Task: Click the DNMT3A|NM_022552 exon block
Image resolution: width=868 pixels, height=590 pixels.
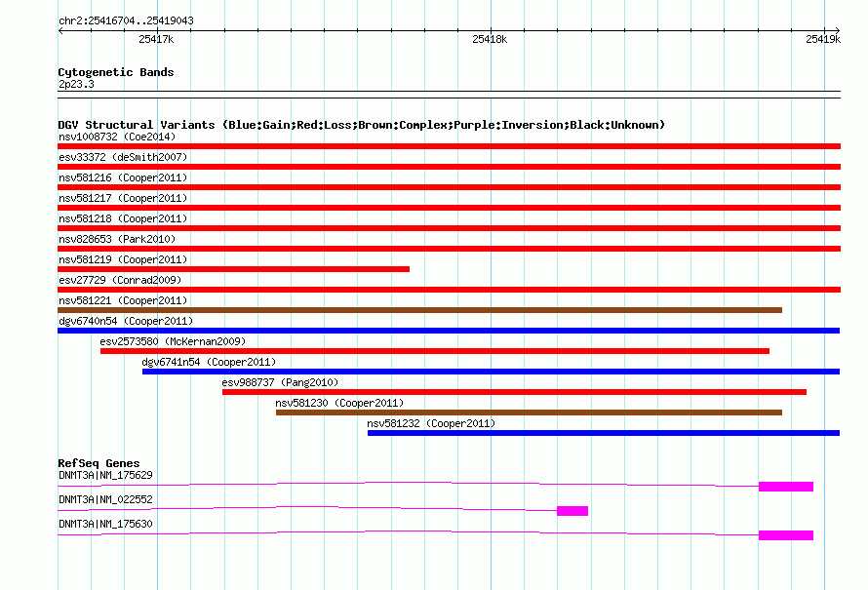Action: [572, 511]
